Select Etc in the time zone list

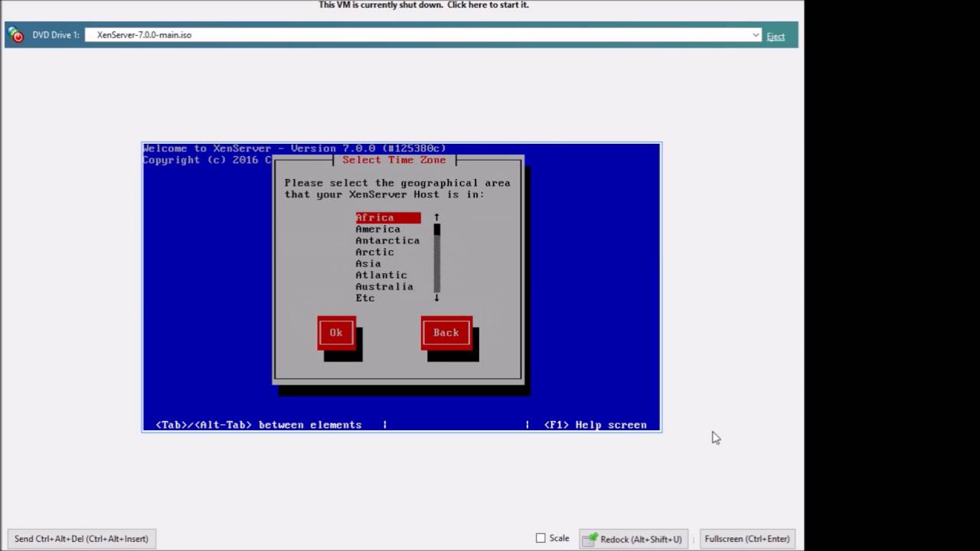(365, 298)
